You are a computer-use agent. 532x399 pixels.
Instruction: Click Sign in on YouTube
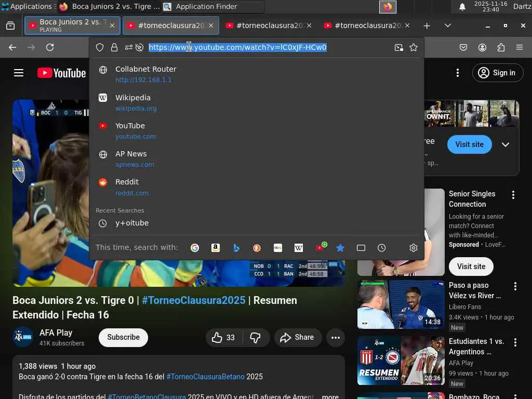497,73
